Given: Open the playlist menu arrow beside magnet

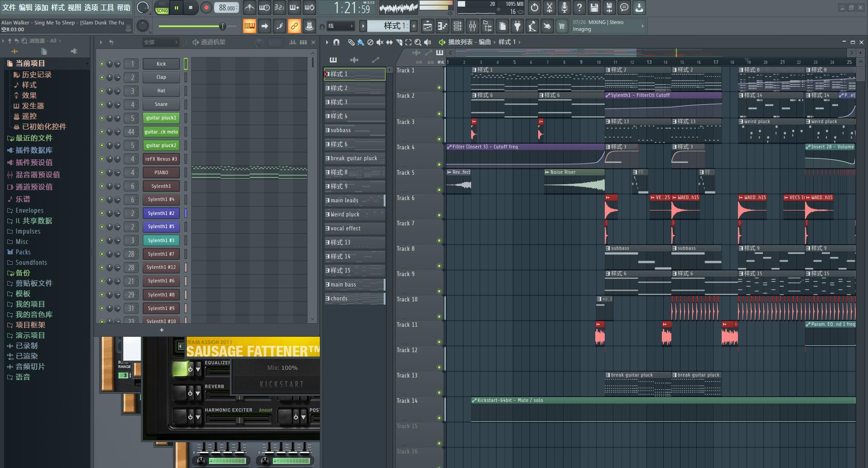Looking at the screenshot, I should [327, 42].
